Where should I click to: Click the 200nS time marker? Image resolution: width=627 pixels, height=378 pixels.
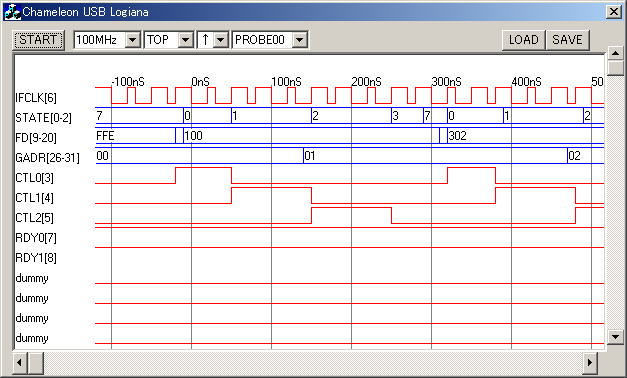(366, 82)
